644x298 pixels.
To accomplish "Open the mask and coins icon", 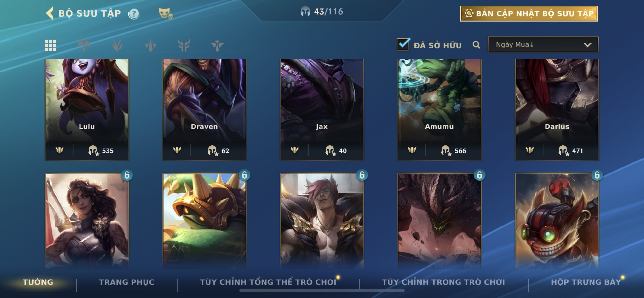I will tap(166, 13).
